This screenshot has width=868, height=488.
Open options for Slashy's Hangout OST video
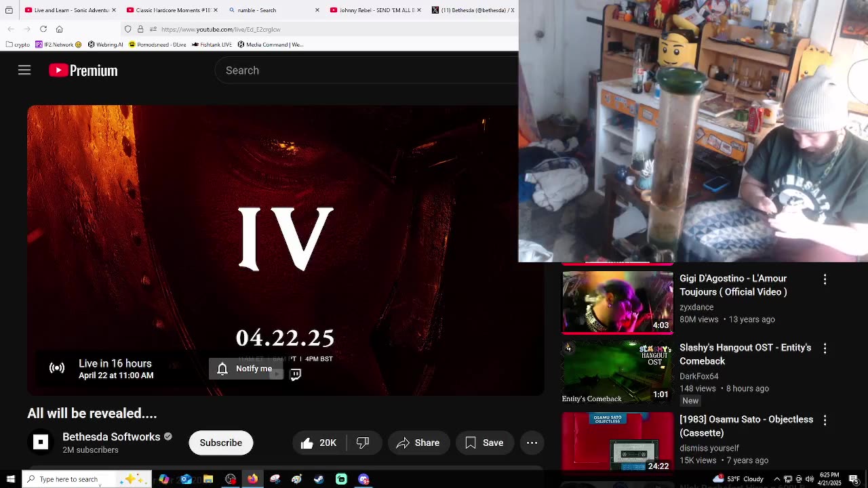click(825, 348)
